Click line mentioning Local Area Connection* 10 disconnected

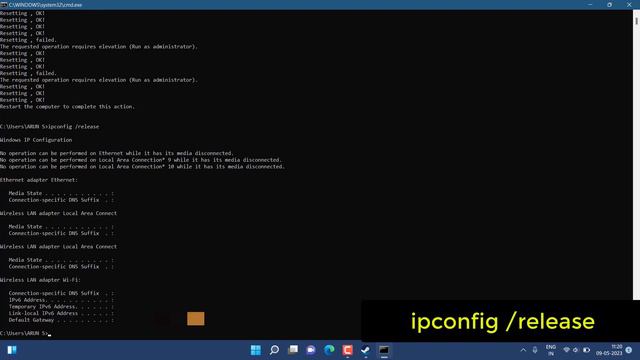point(142,167)
